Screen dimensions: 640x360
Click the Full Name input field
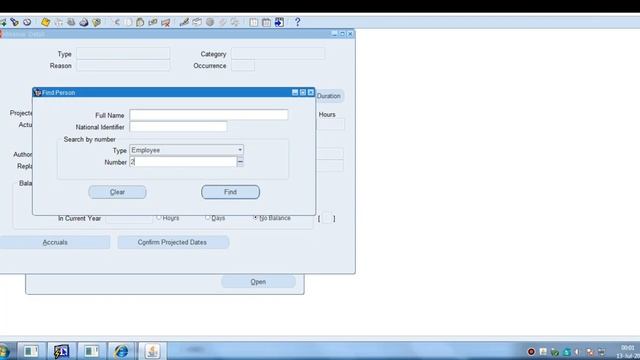point(209,115)
